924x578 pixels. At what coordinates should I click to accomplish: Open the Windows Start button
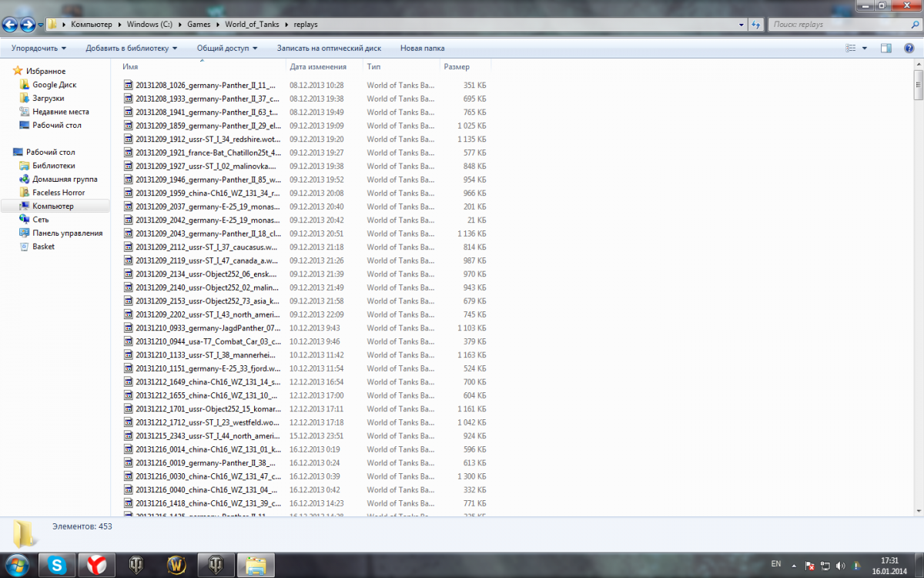tap(17, 565)
